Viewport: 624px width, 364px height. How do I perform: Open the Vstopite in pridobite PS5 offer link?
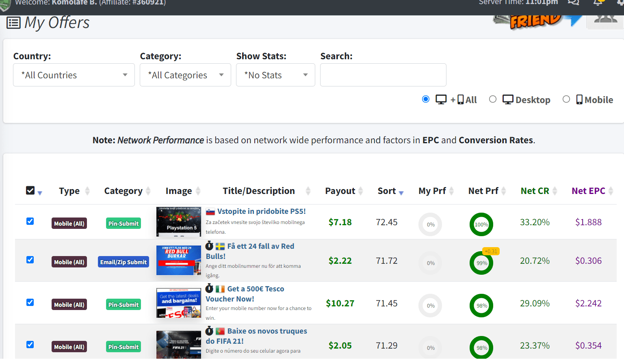(x=261, y=211)
